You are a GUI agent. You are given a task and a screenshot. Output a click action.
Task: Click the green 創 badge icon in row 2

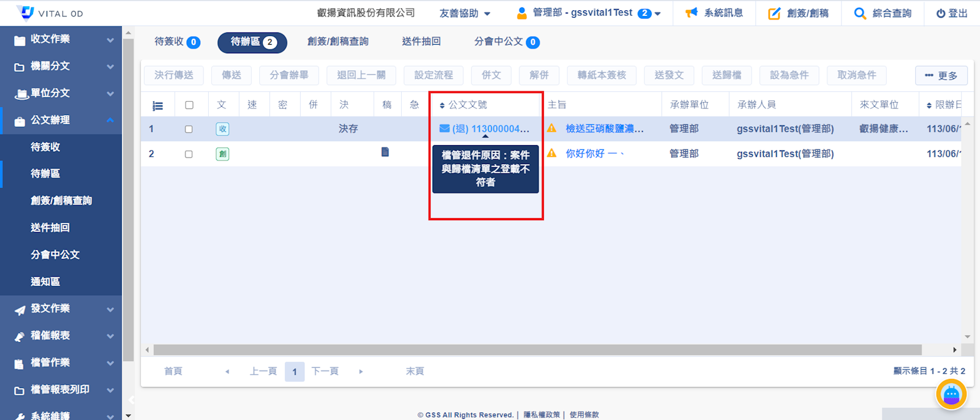click(x=222, y=154)
